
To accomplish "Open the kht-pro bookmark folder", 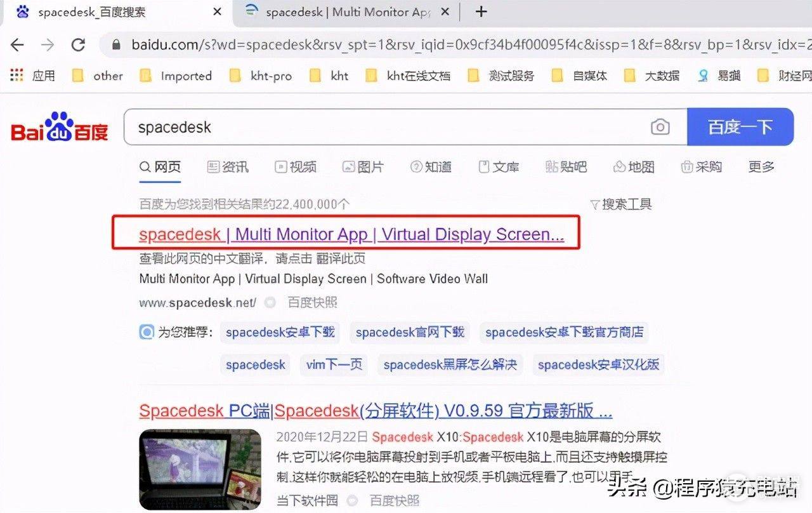I will pos(261,76).
